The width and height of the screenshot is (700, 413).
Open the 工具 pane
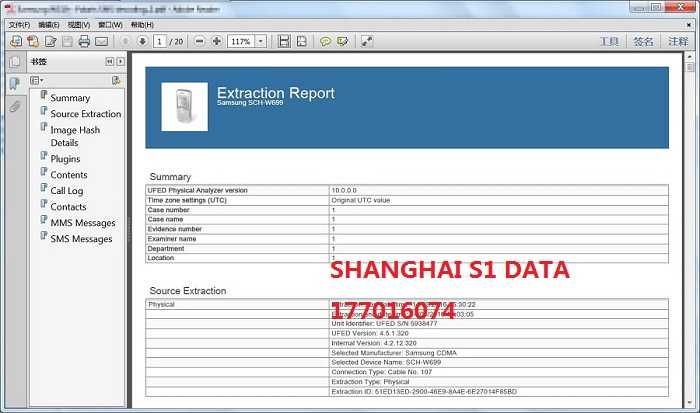point(608,42)
